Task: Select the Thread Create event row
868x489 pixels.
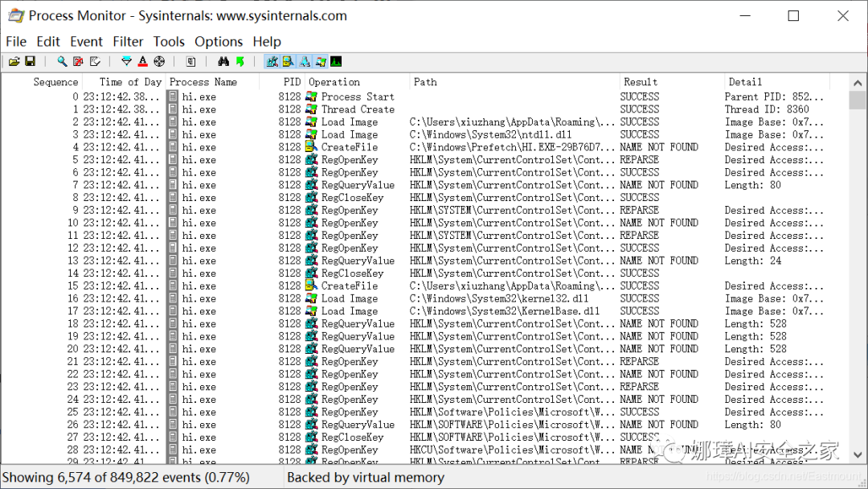Action: tap(416, 109)
